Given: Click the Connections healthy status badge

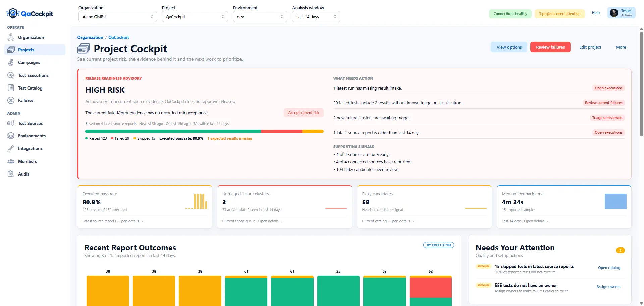Looking at the screenshot, I should click(510, 14).
